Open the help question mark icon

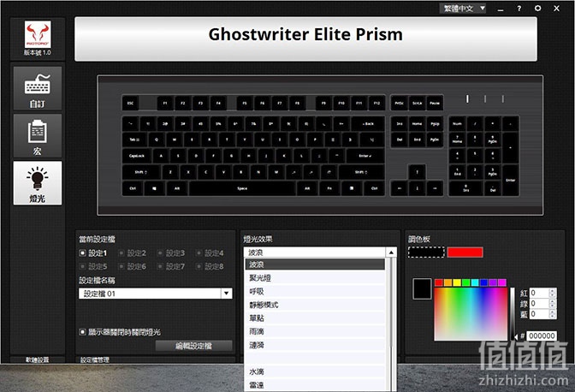coord(519,9)
